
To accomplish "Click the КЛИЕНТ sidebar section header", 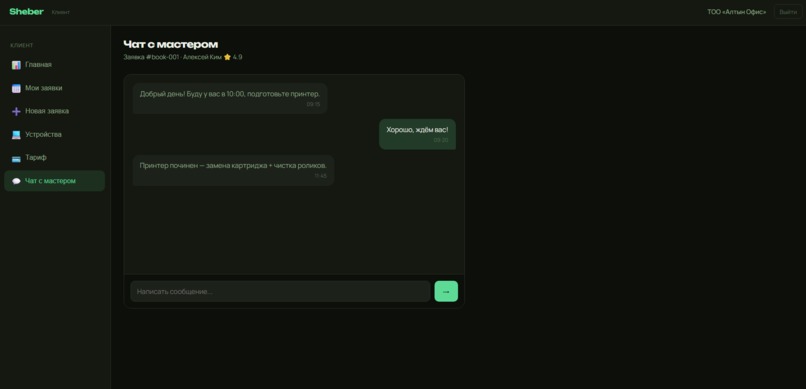I will [x=22, y=45].
